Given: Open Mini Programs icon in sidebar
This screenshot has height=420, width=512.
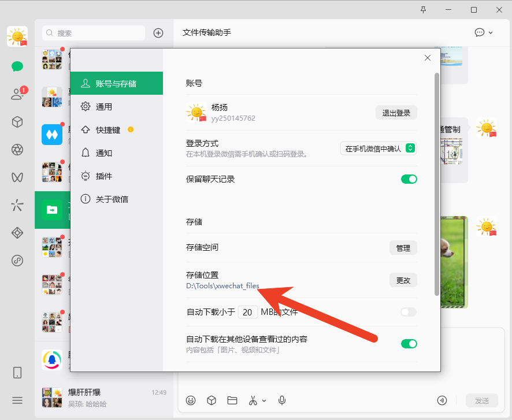Looking at the screenshot, I should tap(17, 261).
